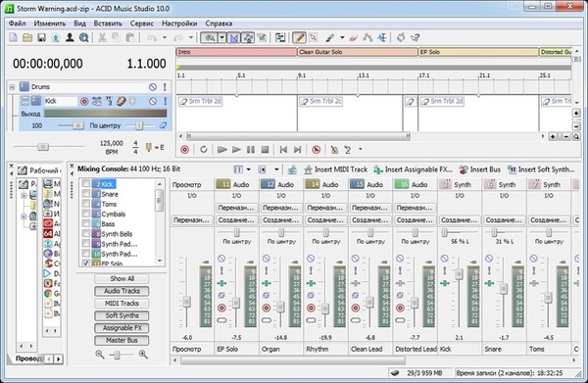This screenshot has width=588, height=383.
Task: Click the Clean Guitar Solo section marker
Action: [358, 52]
